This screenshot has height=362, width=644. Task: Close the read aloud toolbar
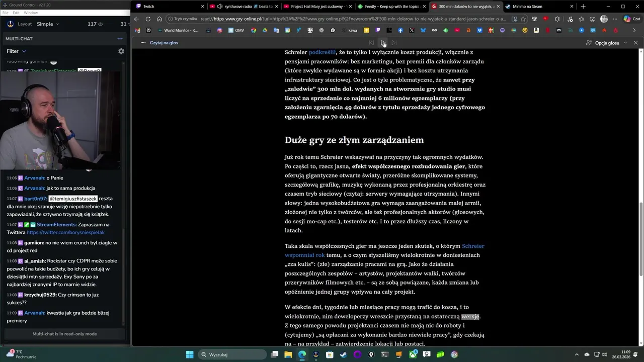[x=635, y=43]
